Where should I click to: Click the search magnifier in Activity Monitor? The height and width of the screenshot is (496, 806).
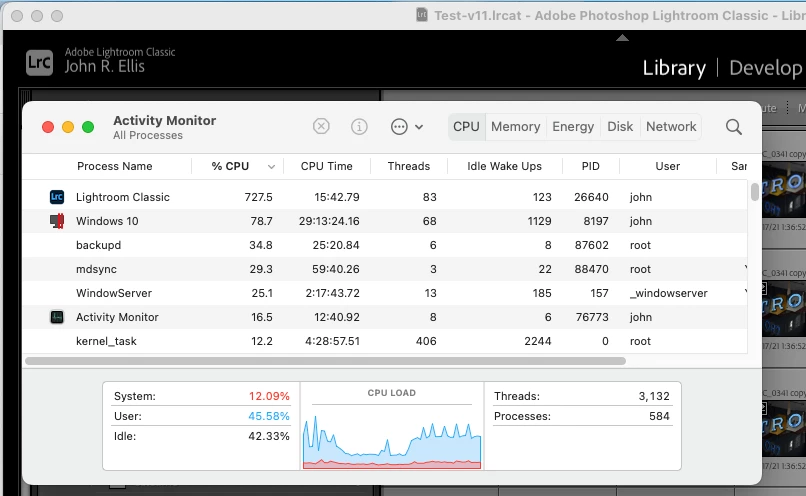734,127
